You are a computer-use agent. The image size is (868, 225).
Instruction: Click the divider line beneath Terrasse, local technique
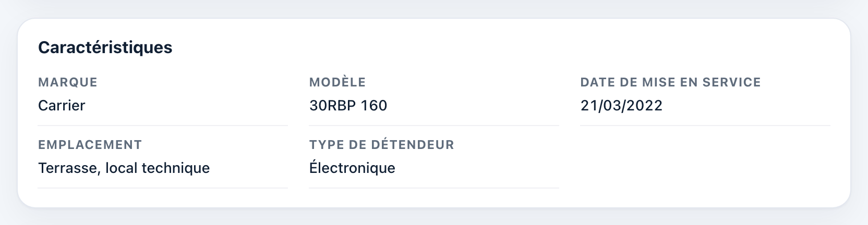pyautogui.click(x=163, y=188)
